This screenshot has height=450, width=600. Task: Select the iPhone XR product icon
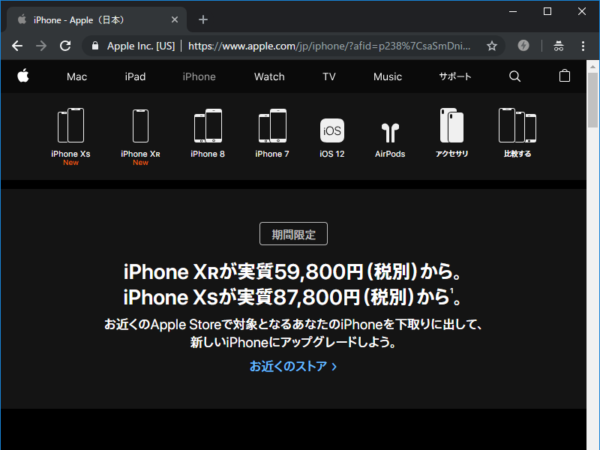[x=140, y=127]
